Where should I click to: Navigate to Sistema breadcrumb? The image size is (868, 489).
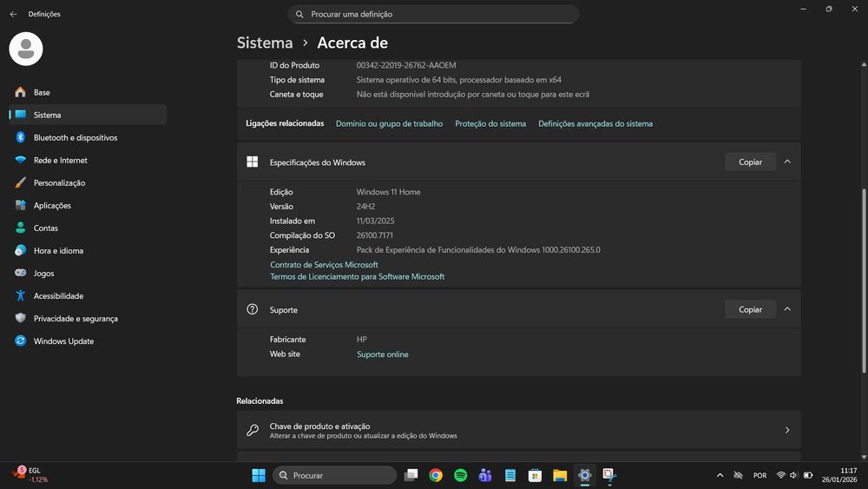[x=265, y=43]
